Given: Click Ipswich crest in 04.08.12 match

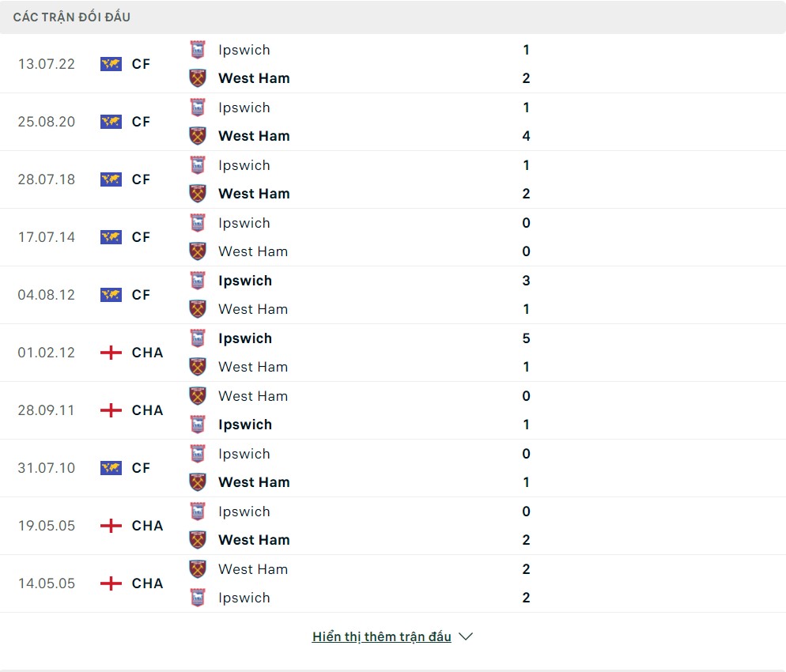Looking at the screenshot, I should [198, 281].
